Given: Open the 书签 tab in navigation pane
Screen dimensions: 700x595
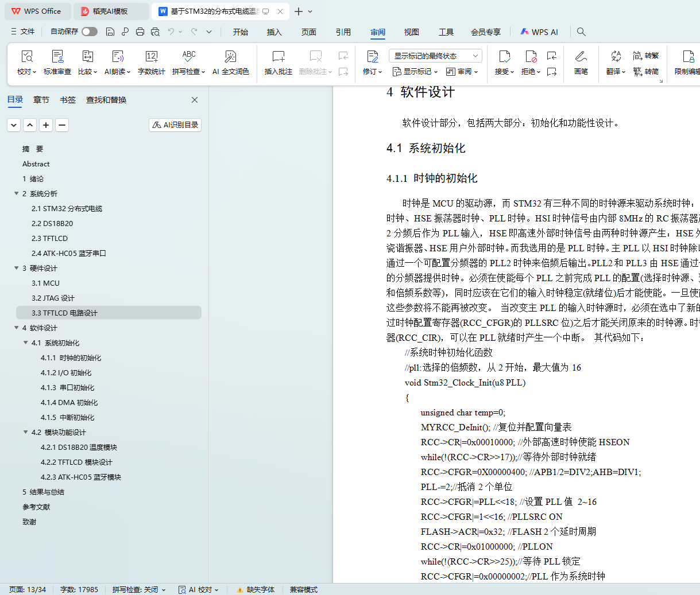Looking at the screenshot, I should coord(68,100).
